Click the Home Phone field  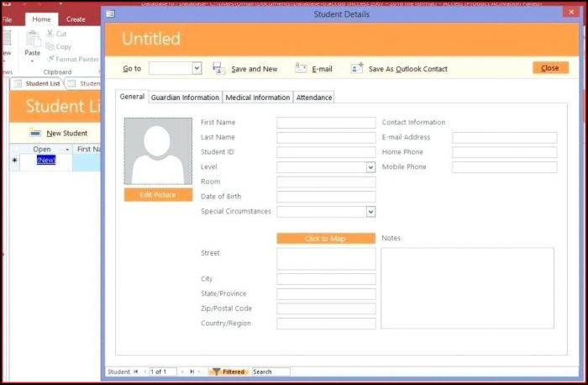(504, 152)
